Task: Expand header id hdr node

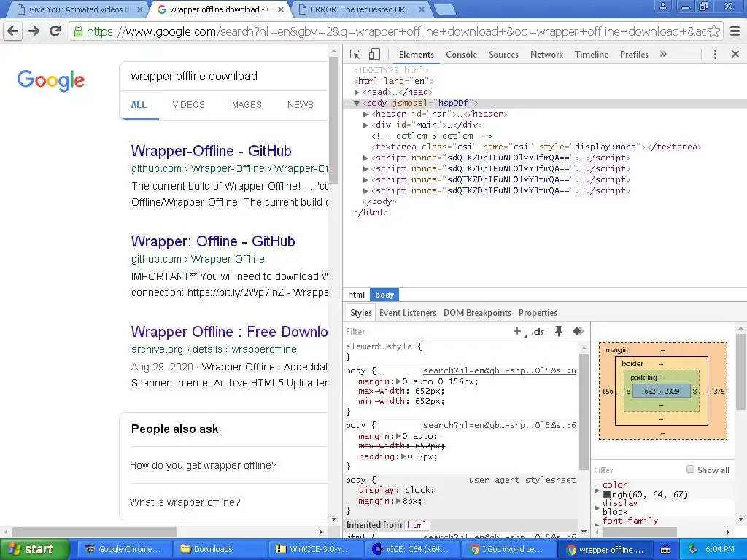Action: coord(365,114)
